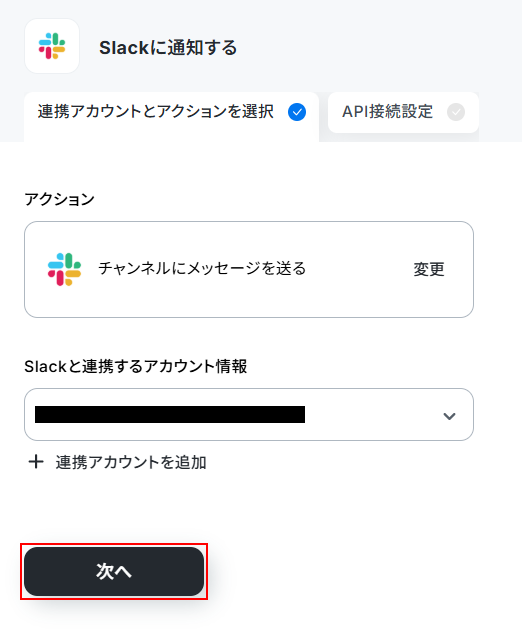
Task: Click the 次へ button
Action: click(114, 571)
